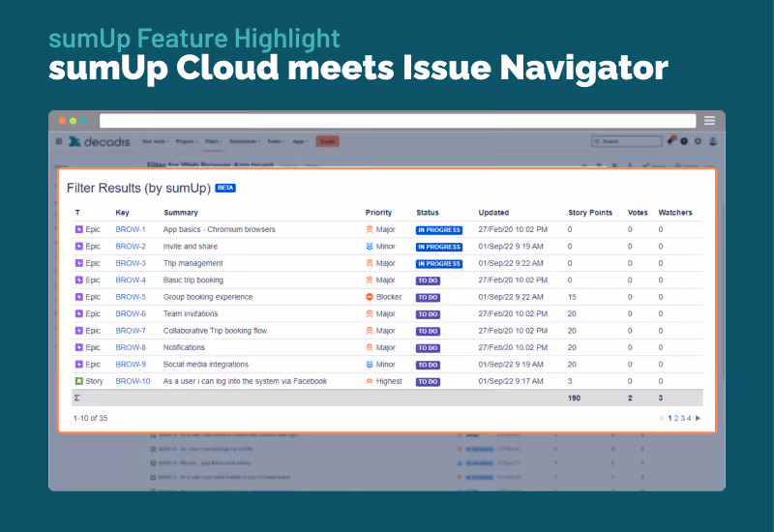The height and width of the screenshot is (532, 774).
Task: Click the orange Create button
Action: click(327, 141)
